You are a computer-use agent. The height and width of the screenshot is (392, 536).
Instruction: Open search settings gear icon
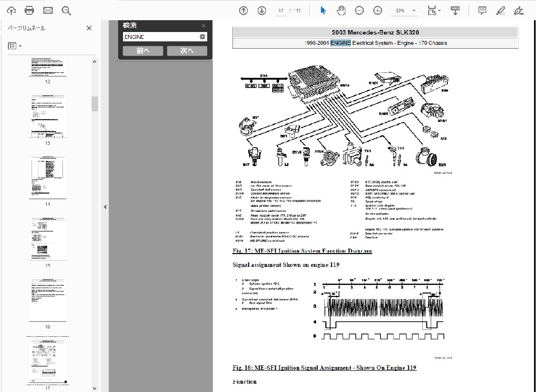pyautogui.click(x=202, y=36)
